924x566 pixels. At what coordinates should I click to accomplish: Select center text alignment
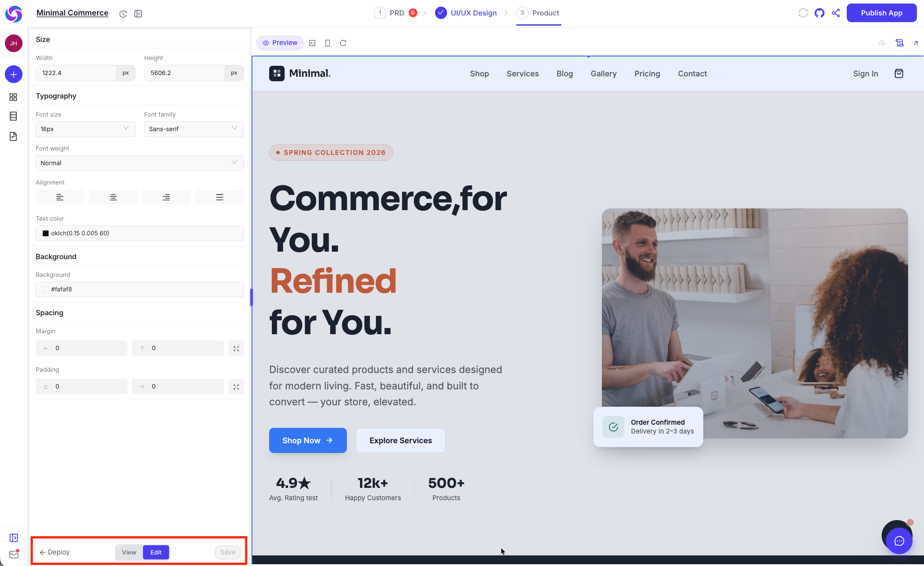(113, 197)
